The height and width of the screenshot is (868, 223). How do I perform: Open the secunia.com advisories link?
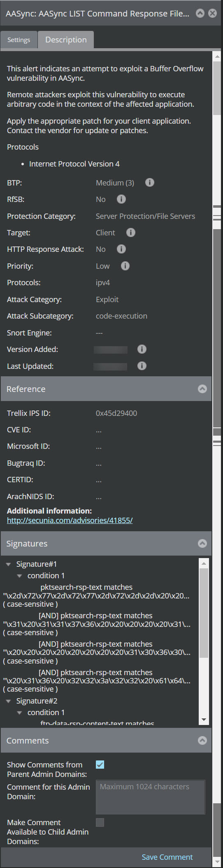pos(70,520)
